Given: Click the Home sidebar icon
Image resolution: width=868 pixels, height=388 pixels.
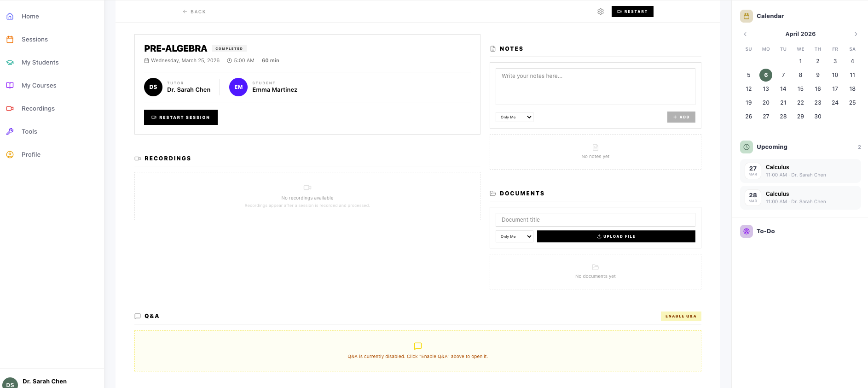Looking at the screenshot, I should click(10, 16).
